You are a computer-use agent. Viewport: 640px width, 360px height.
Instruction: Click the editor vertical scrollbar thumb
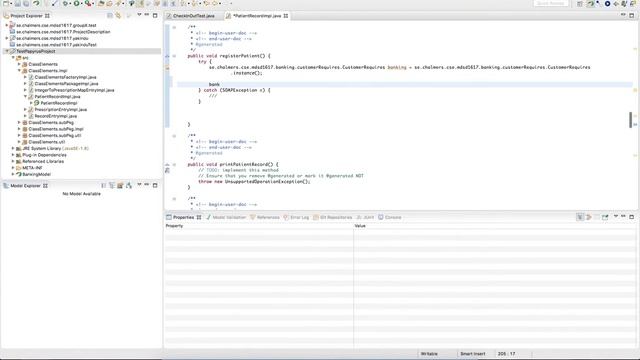click(x=631, y=120)
